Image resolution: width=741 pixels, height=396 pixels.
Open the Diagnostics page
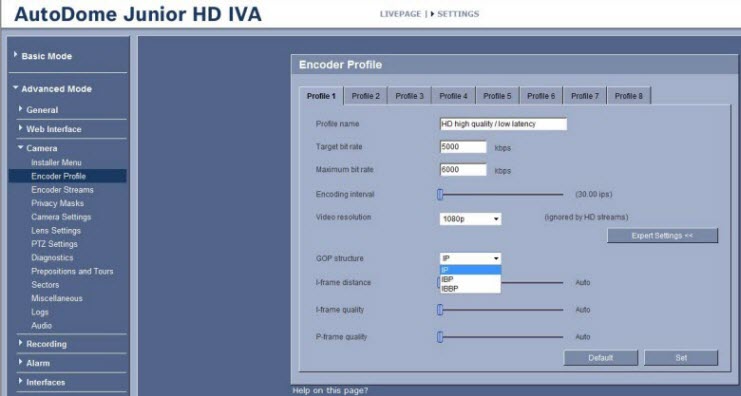click(52, 258)
